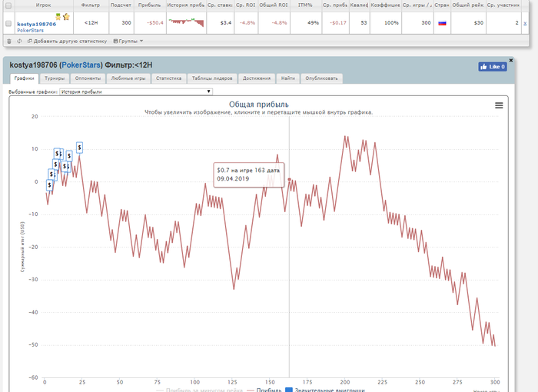Click the -$0.17 average profit value
This screenshot has height=392, width=538.
338,23
